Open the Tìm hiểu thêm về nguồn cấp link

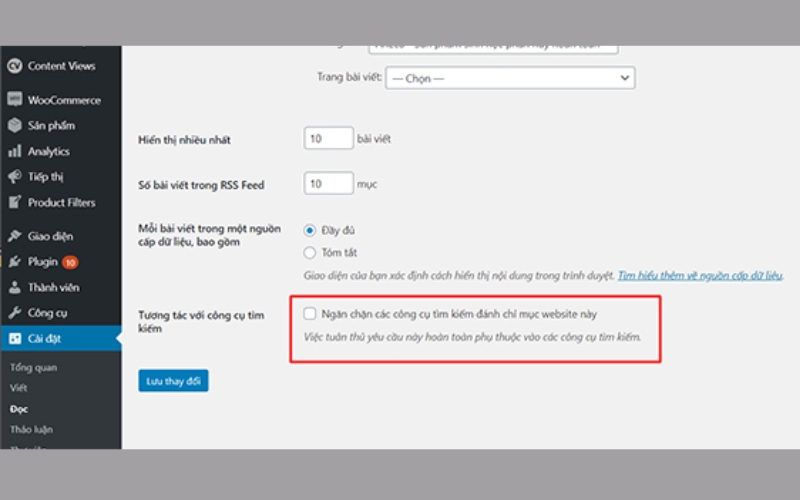pyautogui.click(x=699, y=274)
